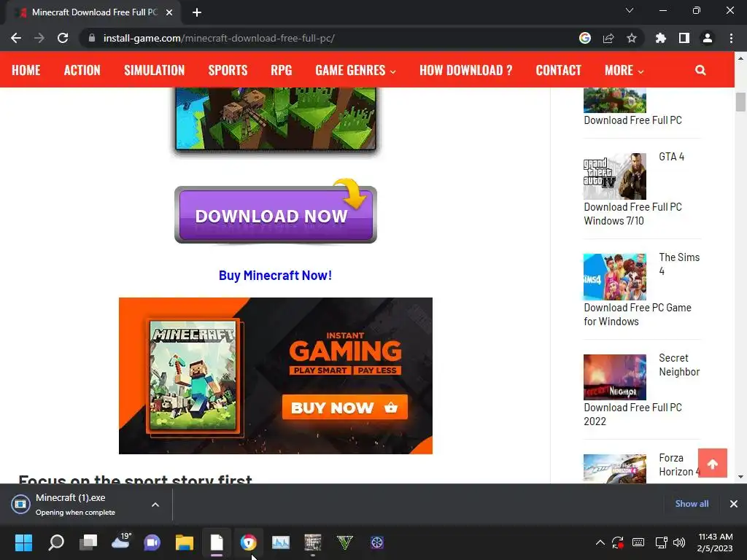This screenshot has width=747, height=560.
Task: Open the Windows Start menu
Action: pos(23,542)
